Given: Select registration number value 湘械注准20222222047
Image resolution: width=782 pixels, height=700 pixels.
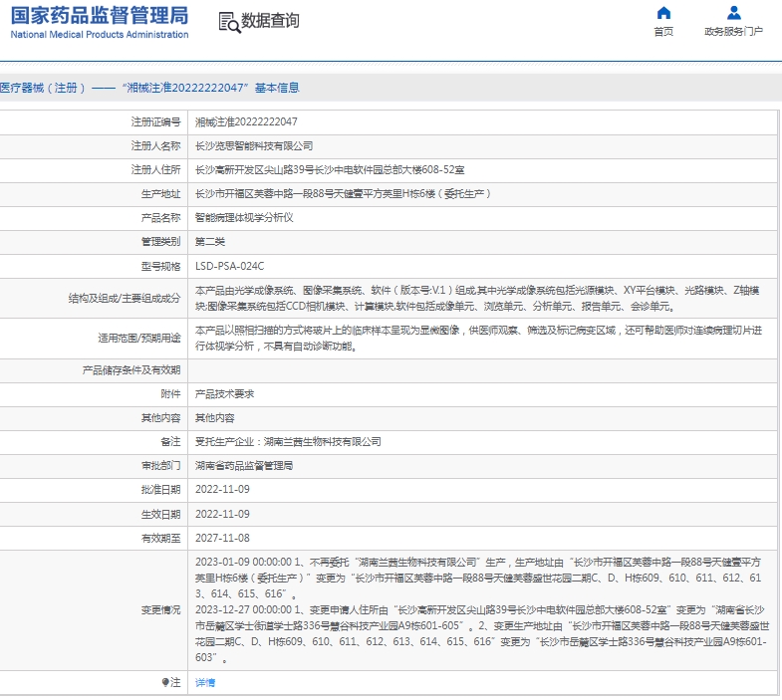Looking at the screenshot, I should tap(246, 122).
